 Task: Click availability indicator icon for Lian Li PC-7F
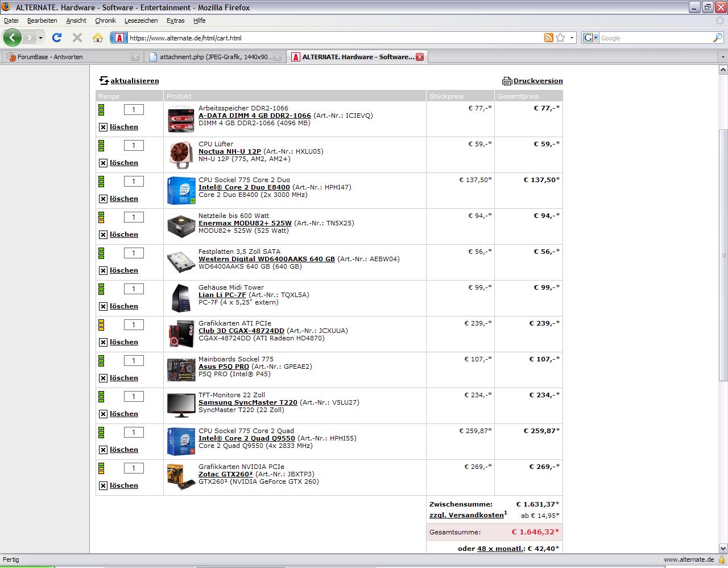(x=101, y=289)
